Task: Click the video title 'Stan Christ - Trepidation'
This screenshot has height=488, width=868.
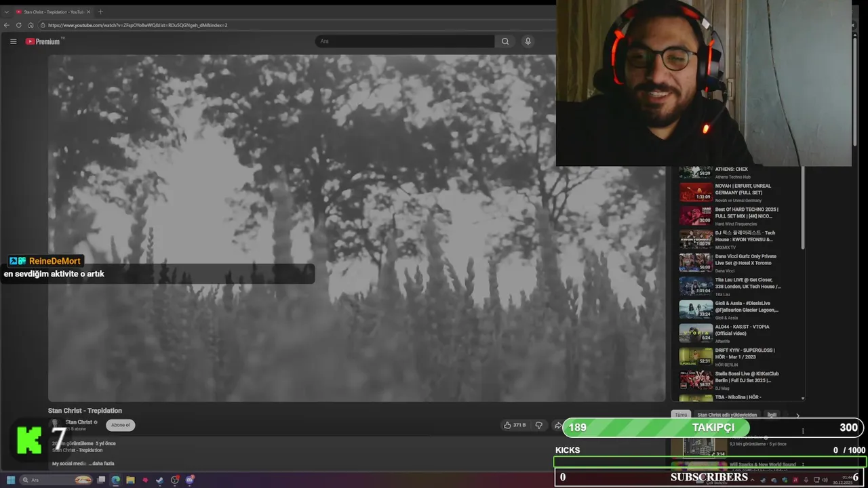Action: pyautogui.click(x=85, y=411)
